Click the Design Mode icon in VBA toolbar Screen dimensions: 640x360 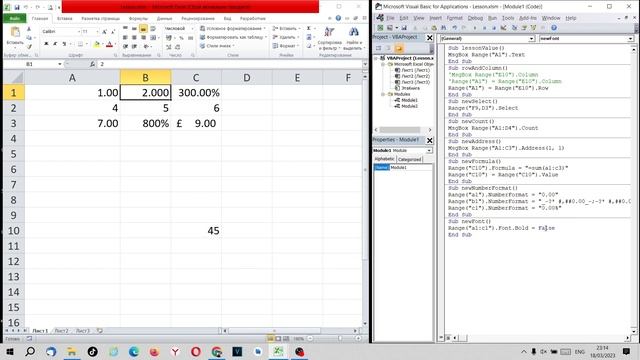504,28
